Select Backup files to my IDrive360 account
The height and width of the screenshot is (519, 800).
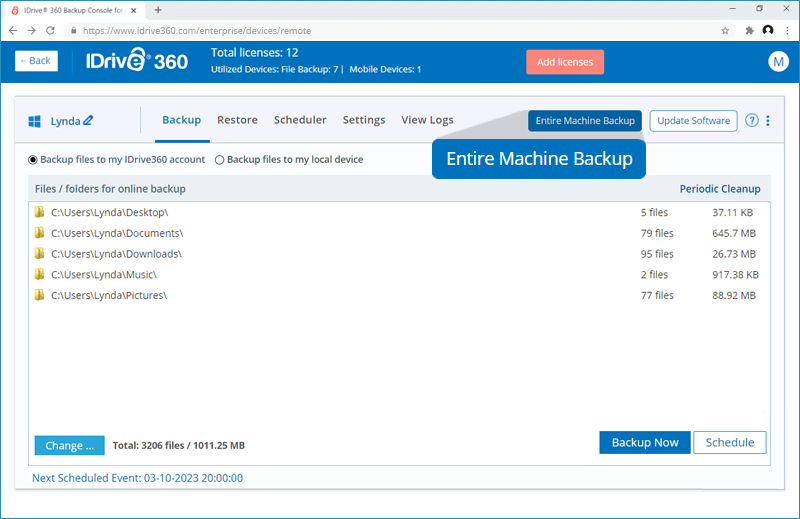[x=33, y=160]
